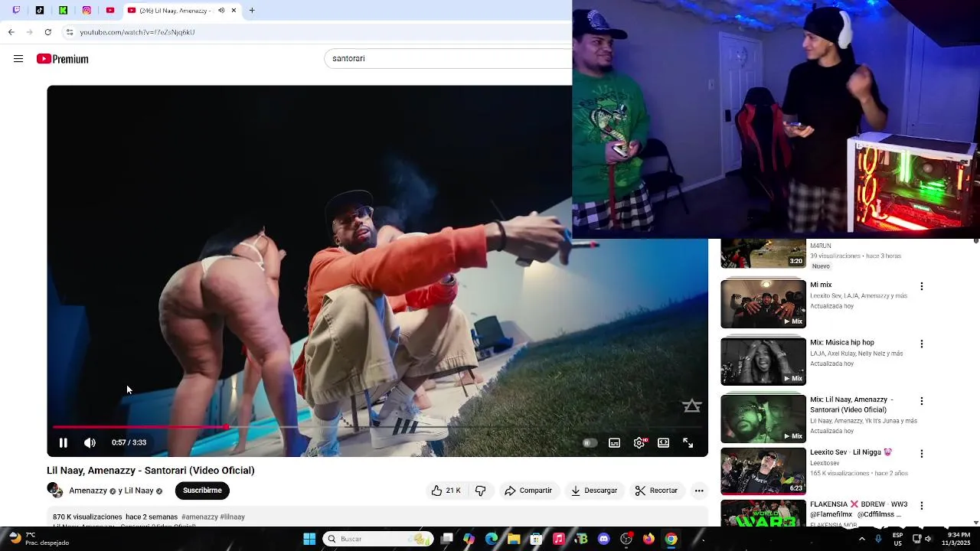Open Microsoft Edge from the taskbar

point(492,539)
